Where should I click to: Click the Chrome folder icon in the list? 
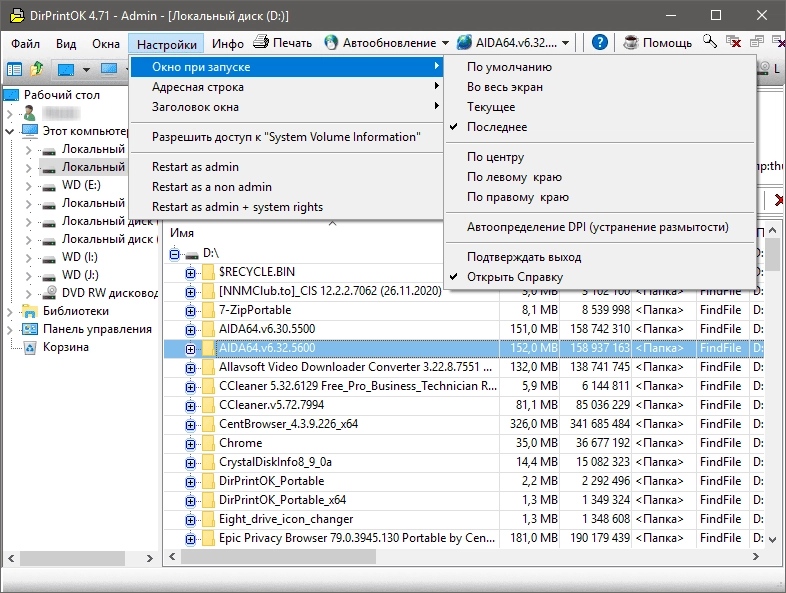[209, 443]
